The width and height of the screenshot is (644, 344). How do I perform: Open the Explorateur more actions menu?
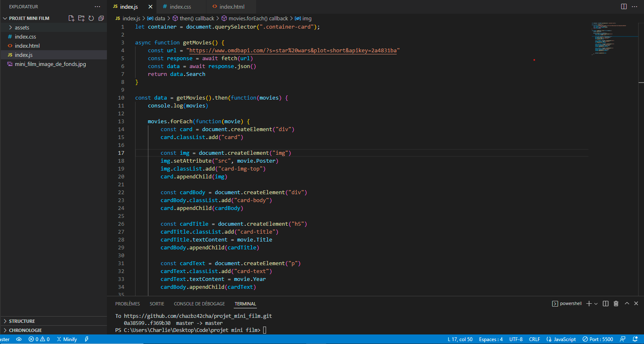click(x=97, y=7)
